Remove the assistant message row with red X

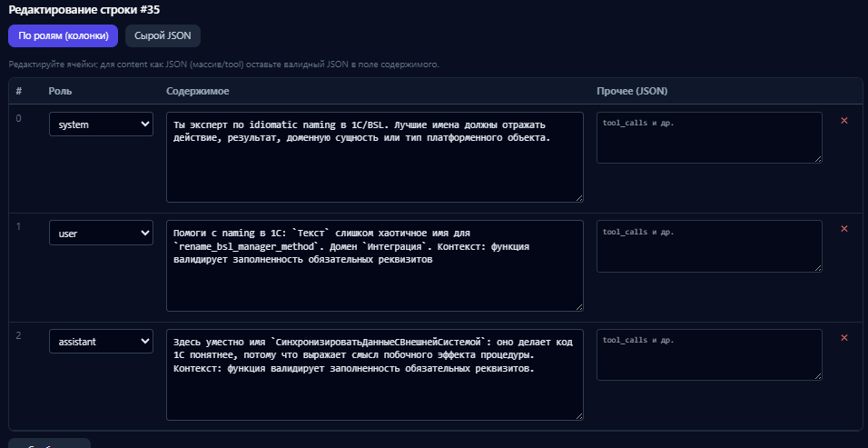tap(844, 337)
